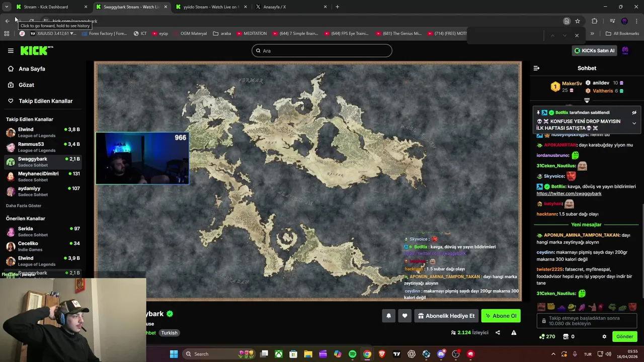This screenshot has width=644, height=362.
Task: Open TradingView from the taskbar
Action: tap(396, 354)
